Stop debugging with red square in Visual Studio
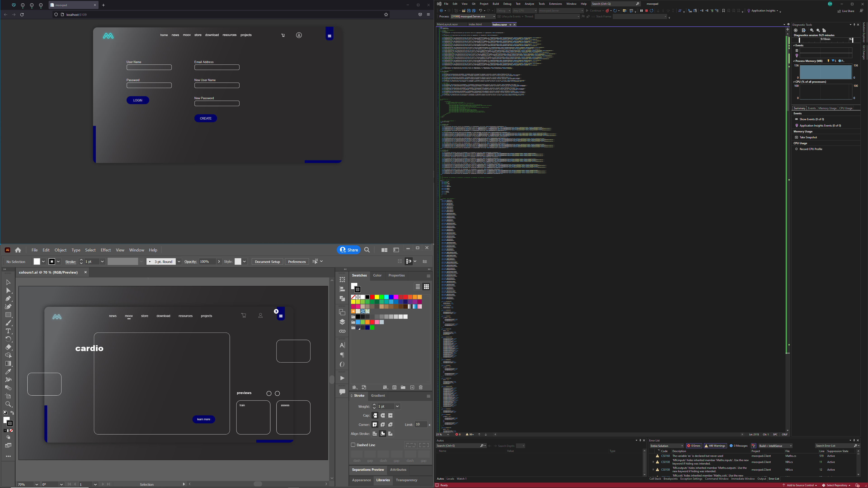This screenshot has height=488, width=868. click(646, 10)
